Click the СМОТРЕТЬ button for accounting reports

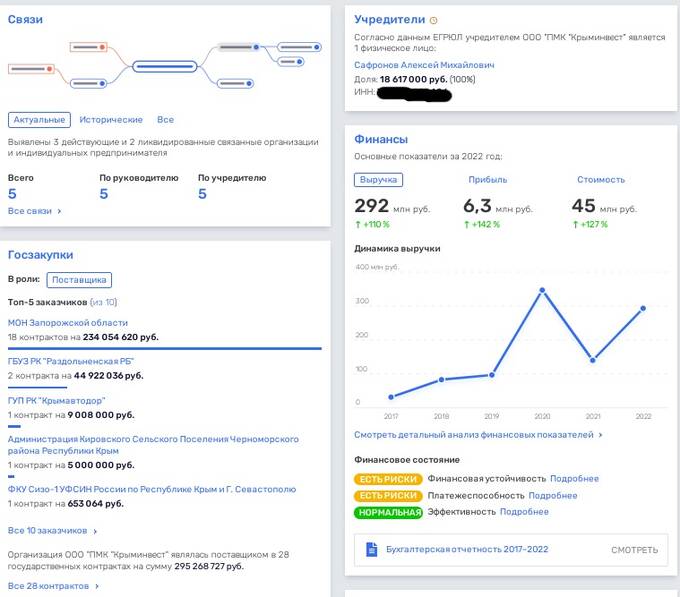click(634, 550)
